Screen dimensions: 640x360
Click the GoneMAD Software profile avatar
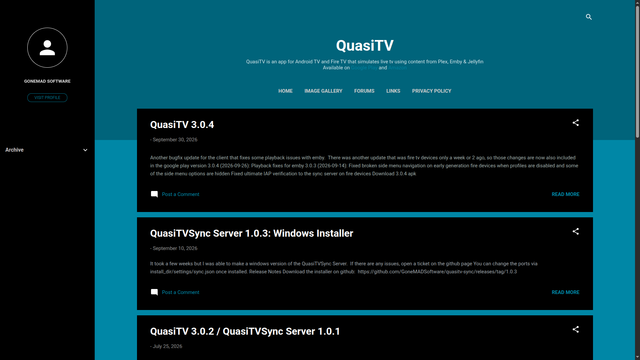point(47,48)
